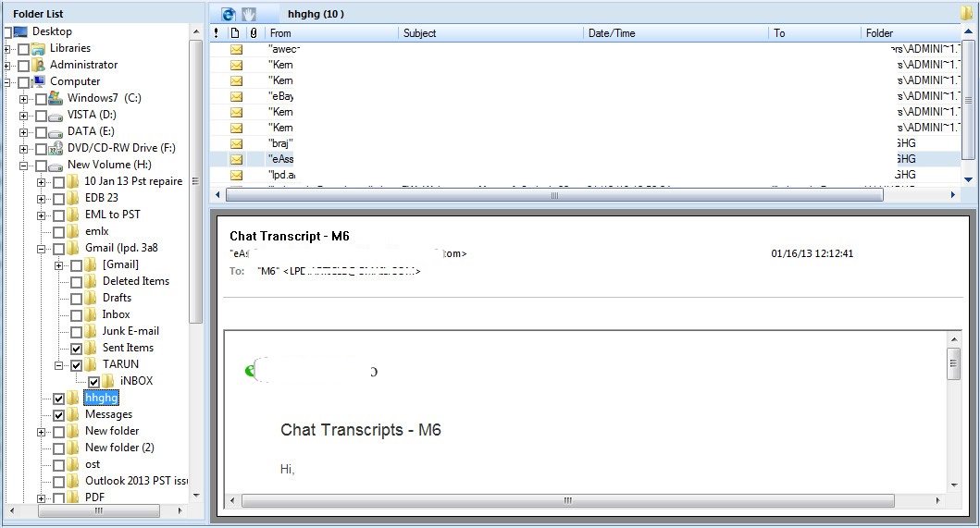Screen dimensions: 980x528
Task: Click the Messages folder icon
Action: 73,413
